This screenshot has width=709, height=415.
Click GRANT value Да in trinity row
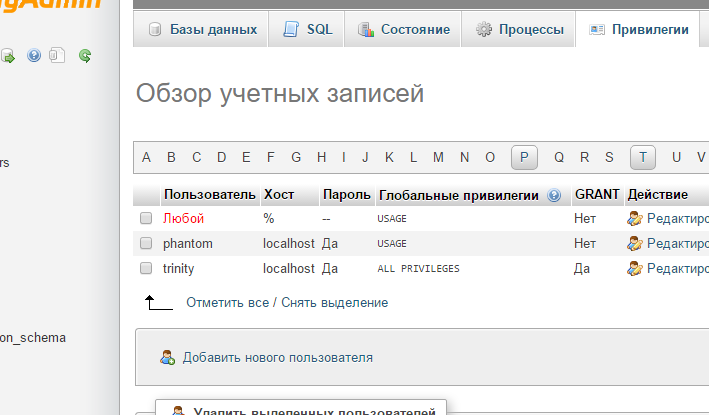pos(582,269)
